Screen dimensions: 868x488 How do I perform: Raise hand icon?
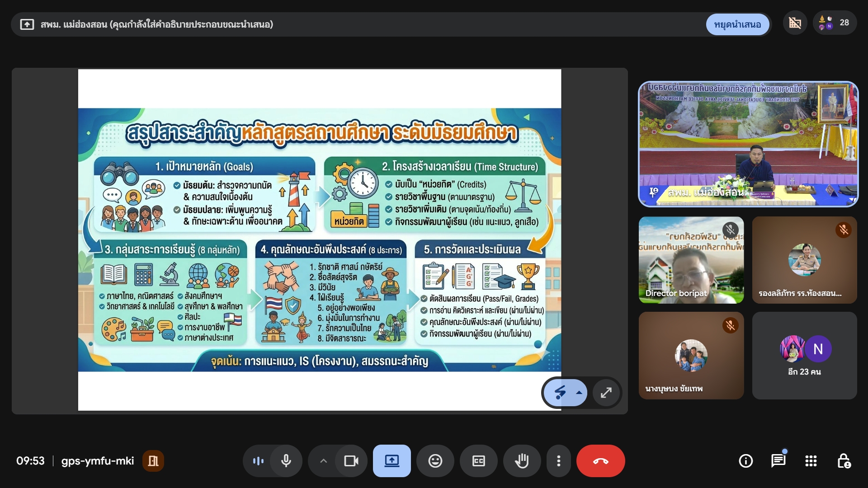[522, 461]
